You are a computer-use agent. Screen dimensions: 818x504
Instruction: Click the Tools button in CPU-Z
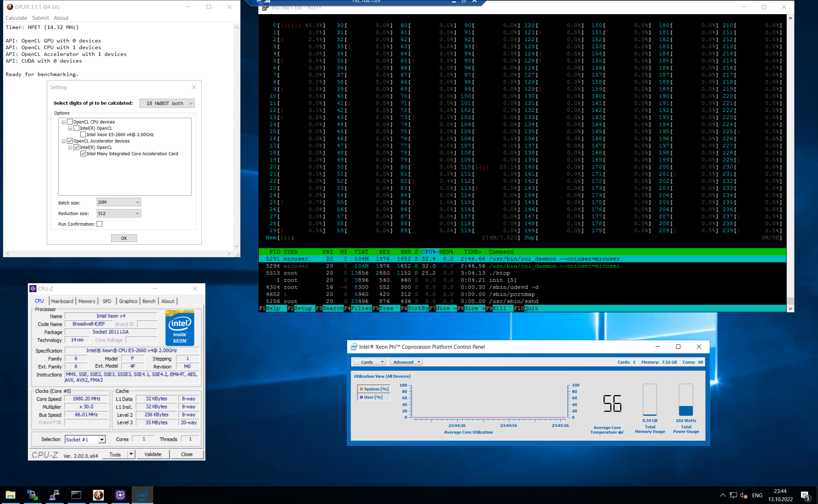click(115, 454)
